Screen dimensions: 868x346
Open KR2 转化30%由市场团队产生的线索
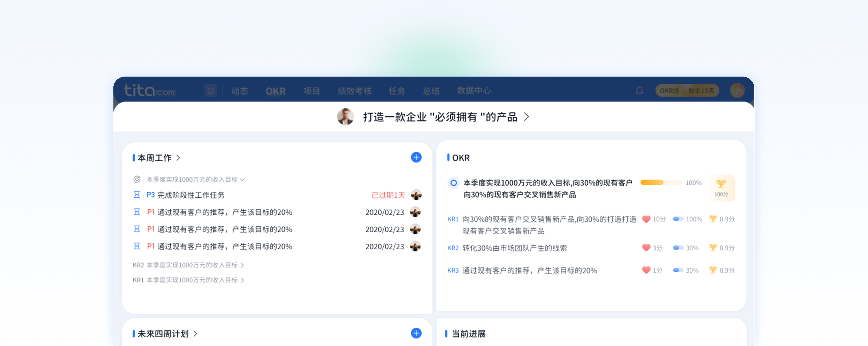click(x=515, y=248)
